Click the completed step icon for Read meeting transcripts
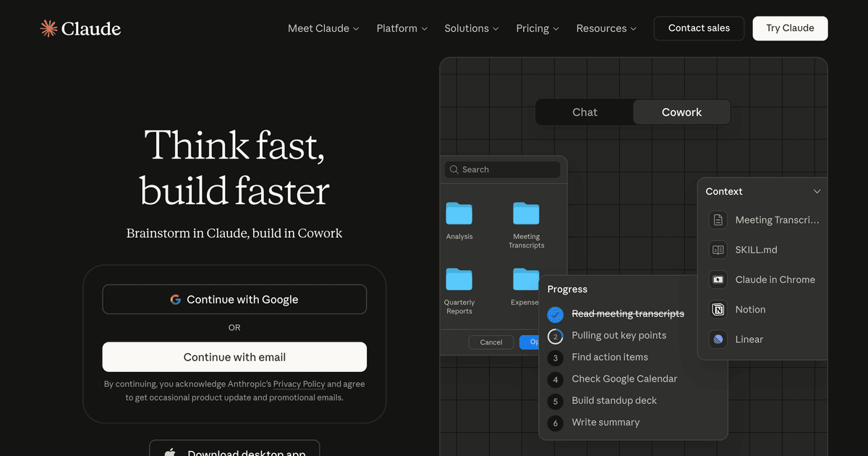868x456 pixels. (556, 314)
